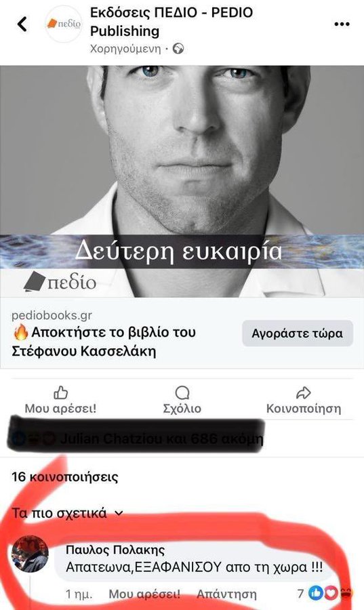
Task: Open the Παυλος Πολακης profile name
Action: [x=115, y=550]
